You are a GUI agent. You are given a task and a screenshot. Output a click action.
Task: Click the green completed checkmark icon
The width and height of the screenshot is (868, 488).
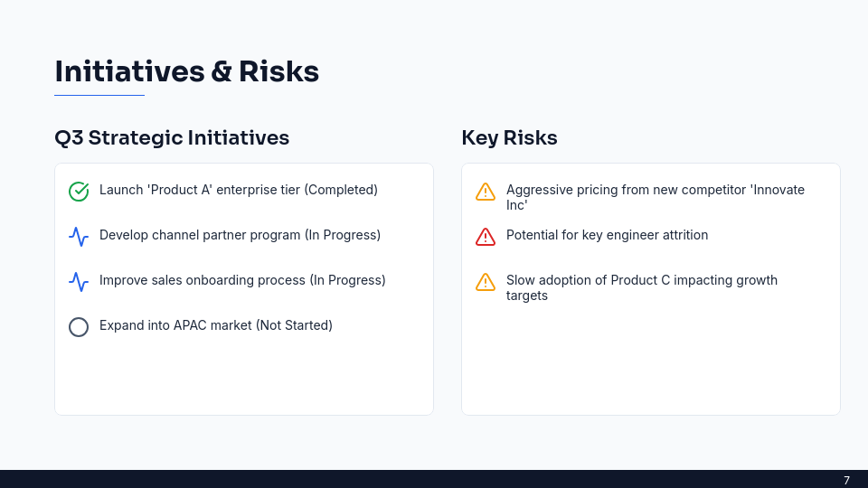pos(79,192)
